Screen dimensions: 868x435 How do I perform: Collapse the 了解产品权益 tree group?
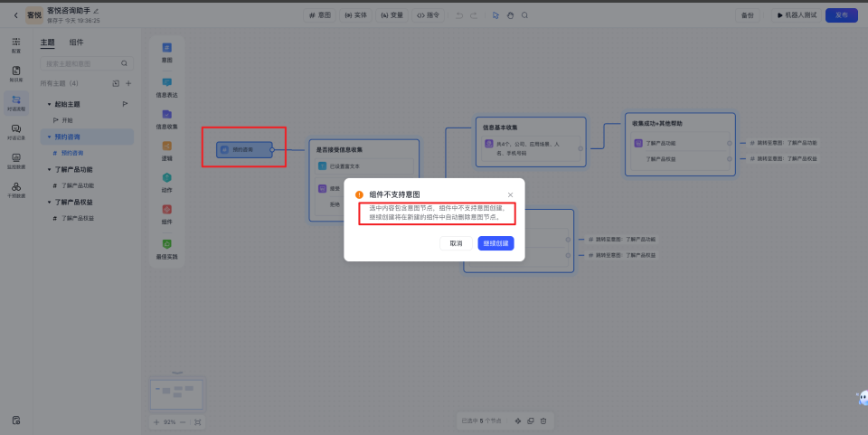click(x=50, y=202)
